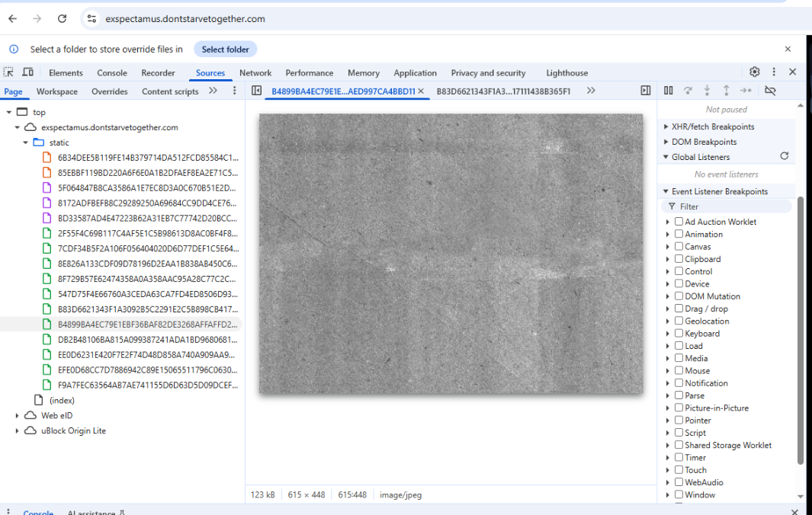Check the Keyboard event listener box
The image size is (812, 515).
679,334
